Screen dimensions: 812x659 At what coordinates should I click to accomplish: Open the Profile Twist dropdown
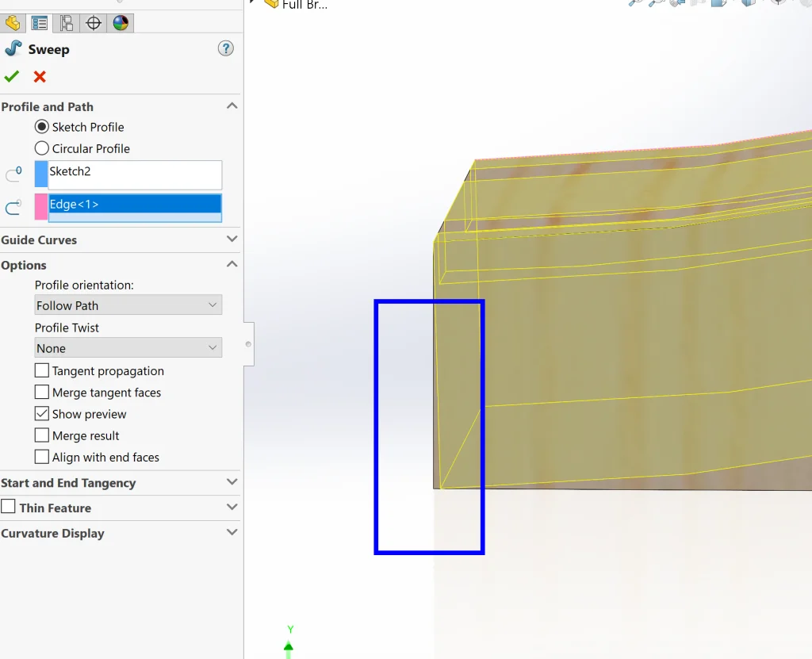tap(128, 348)
